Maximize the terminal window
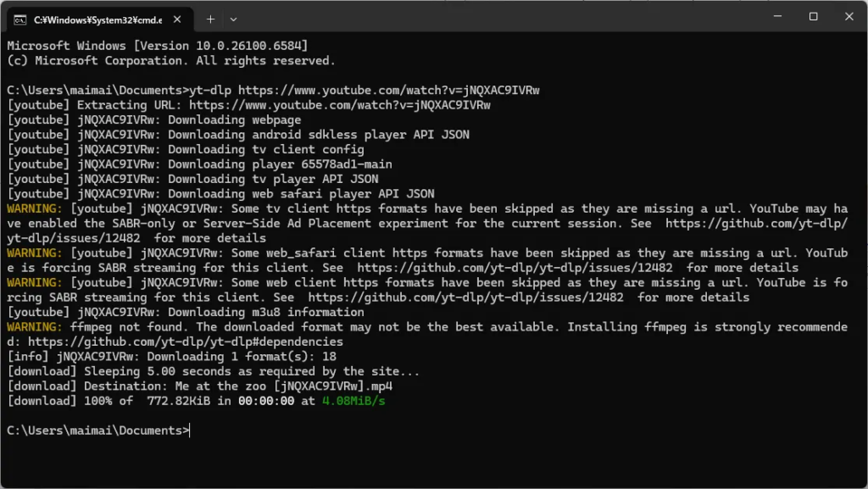 (813, 17)
